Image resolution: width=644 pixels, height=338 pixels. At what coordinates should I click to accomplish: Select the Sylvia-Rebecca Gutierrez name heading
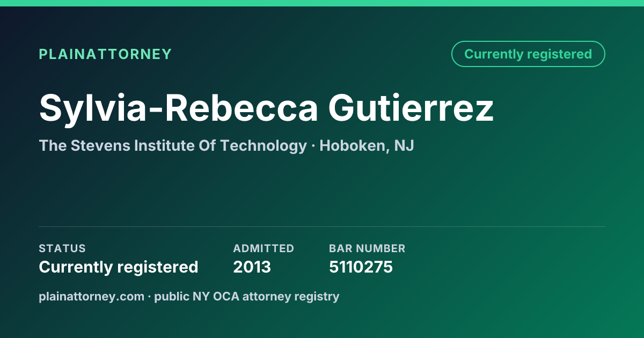pos(266,108)
